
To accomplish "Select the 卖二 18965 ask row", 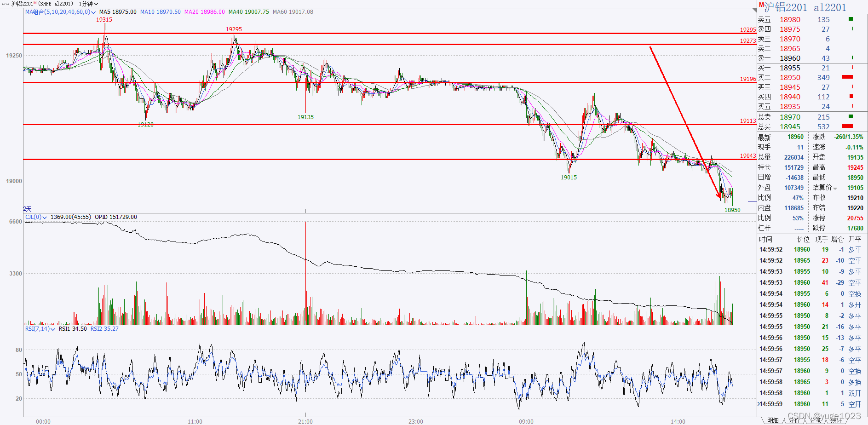I will [x=812, y=48].
